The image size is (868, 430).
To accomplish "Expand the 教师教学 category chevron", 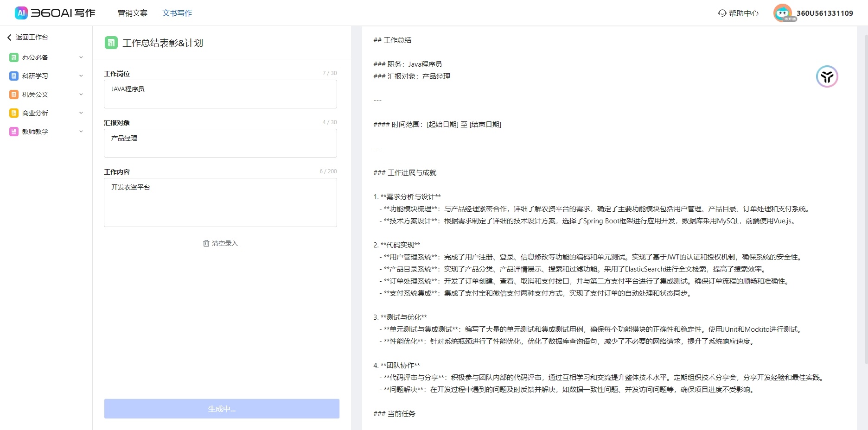I will tap(81, 132).
